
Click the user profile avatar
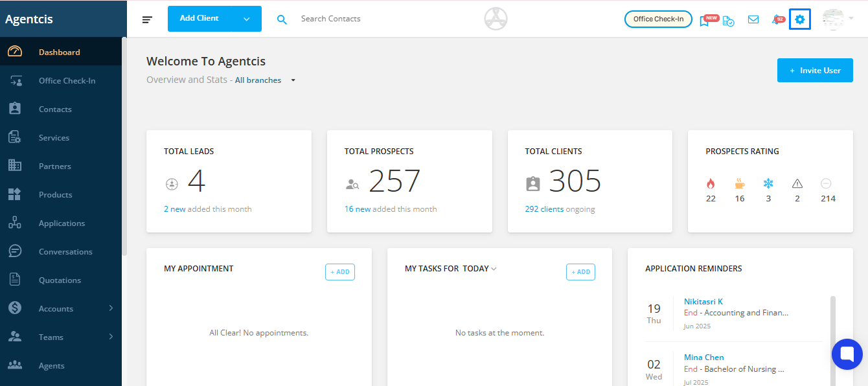tap(834, 19)
